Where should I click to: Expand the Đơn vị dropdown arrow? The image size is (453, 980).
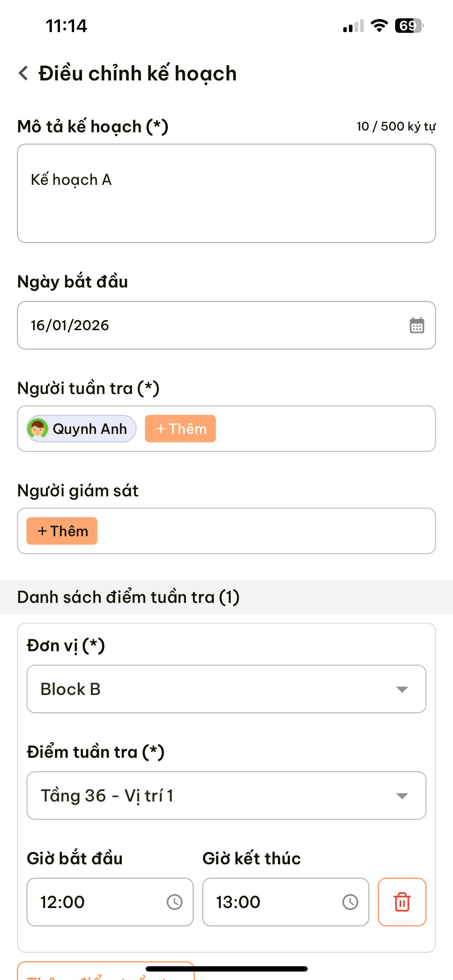pos(401,689)
